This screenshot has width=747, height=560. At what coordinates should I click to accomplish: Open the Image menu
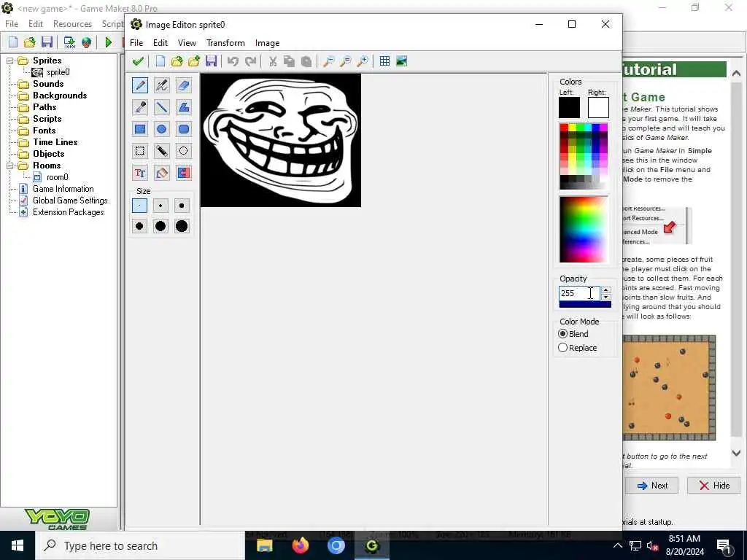pyautogui.click(x=267, y=43)
